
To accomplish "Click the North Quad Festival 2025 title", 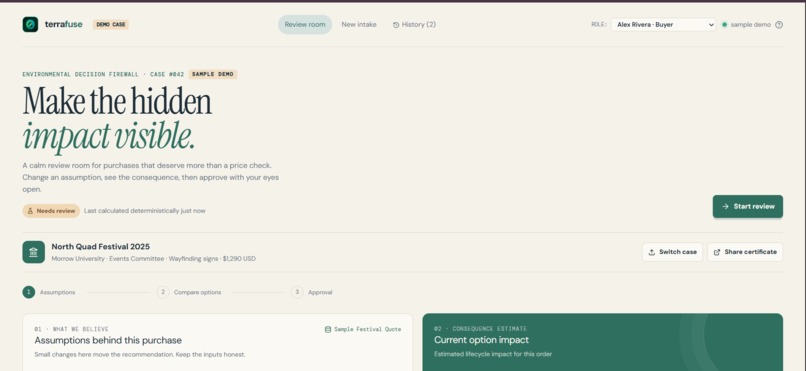I will pos(101,247).
